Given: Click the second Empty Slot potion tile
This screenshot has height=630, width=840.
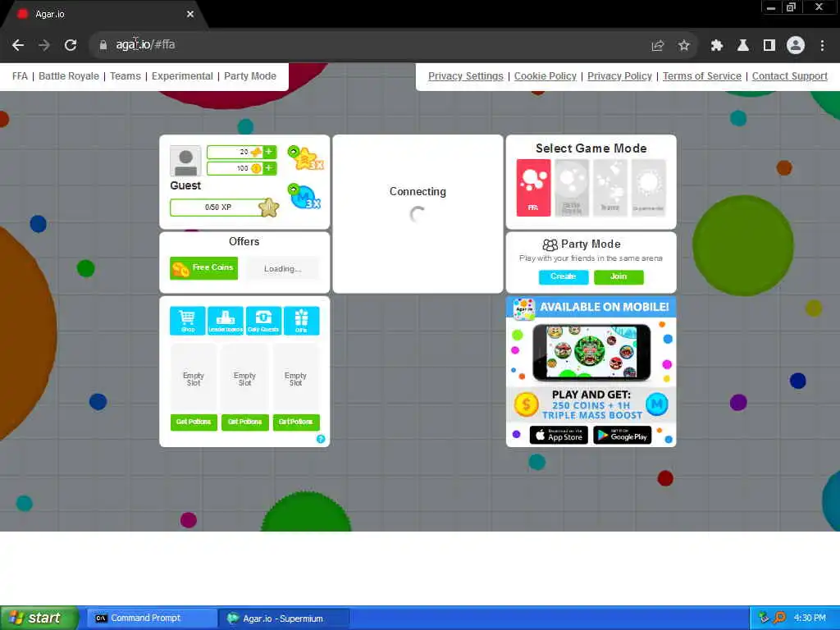Looking at the screenshot, I should [244, 378].
